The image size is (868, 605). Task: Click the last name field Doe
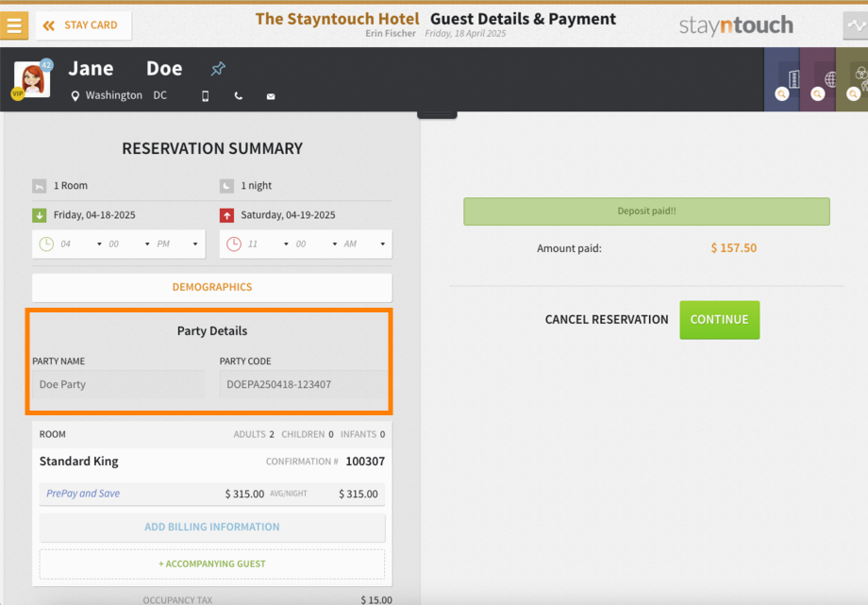[x=164, y=69]
